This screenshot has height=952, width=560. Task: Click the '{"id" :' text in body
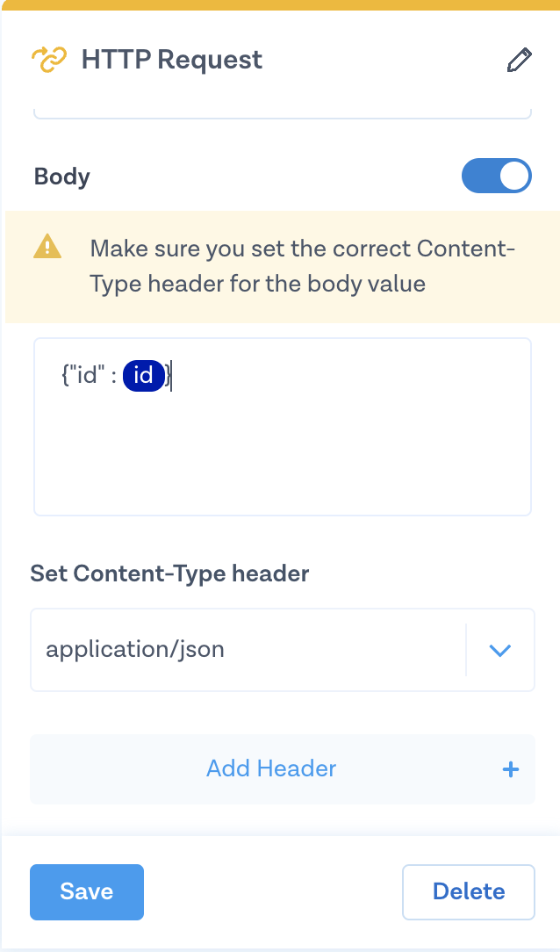90,377
